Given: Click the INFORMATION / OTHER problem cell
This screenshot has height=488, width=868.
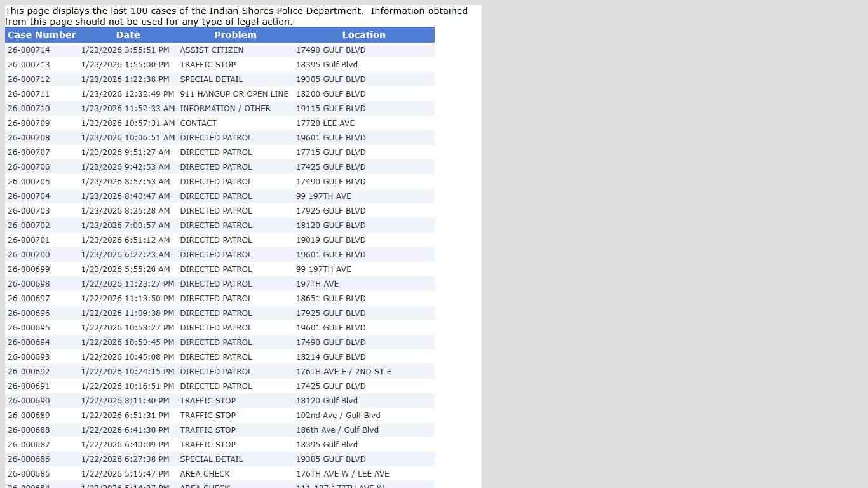Looking at the screenshot, I should coord(225,109).
